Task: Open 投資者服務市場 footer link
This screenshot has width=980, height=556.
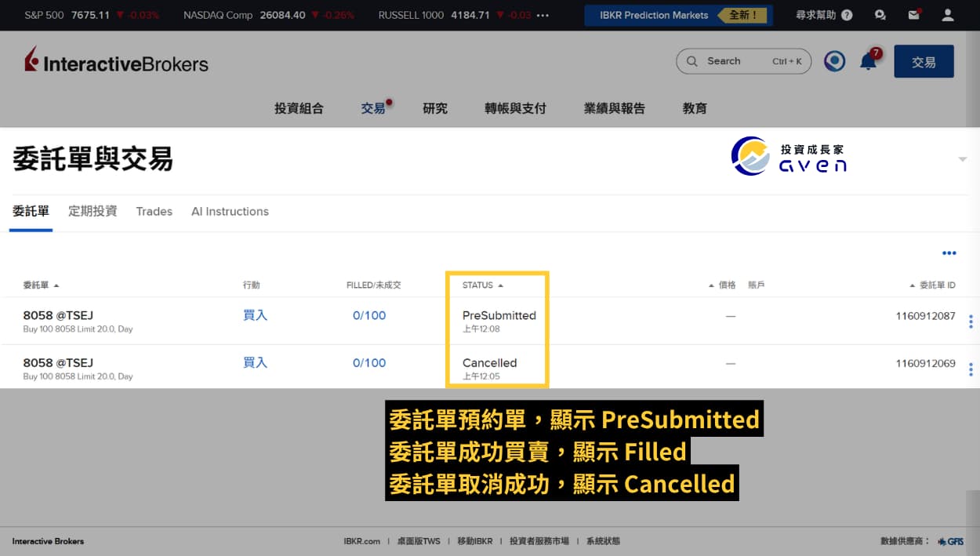Action: click(x=539, y=541)
